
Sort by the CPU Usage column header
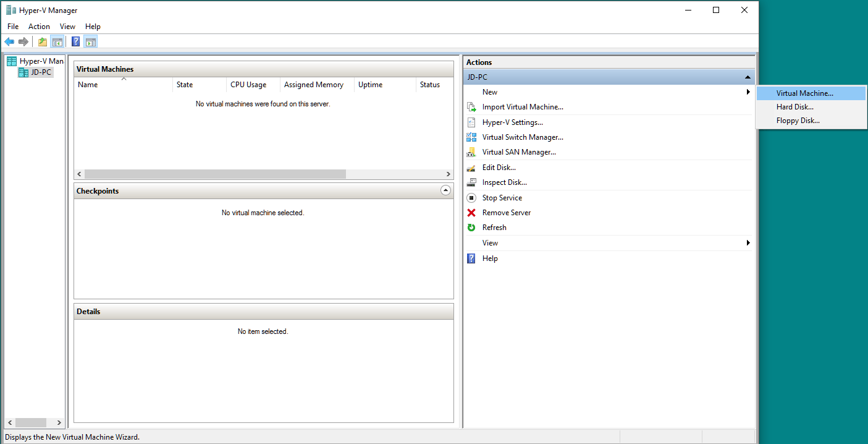253,85
